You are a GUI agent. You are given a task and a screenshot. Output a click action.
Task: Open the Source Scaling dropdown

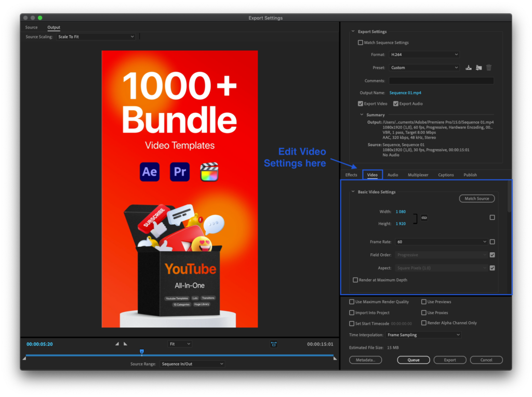coord(96,37)
